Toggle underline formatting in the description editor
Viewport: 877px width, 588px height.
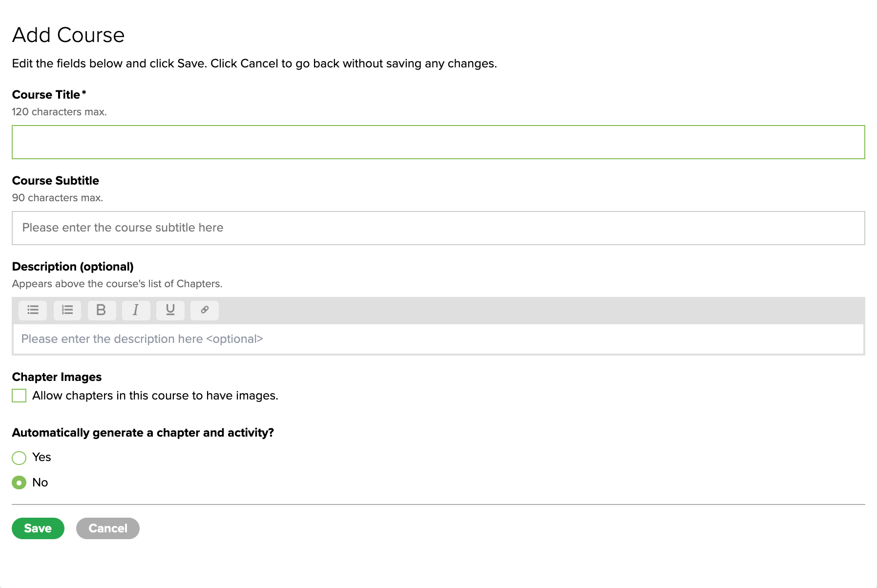(x=170, y=310)
